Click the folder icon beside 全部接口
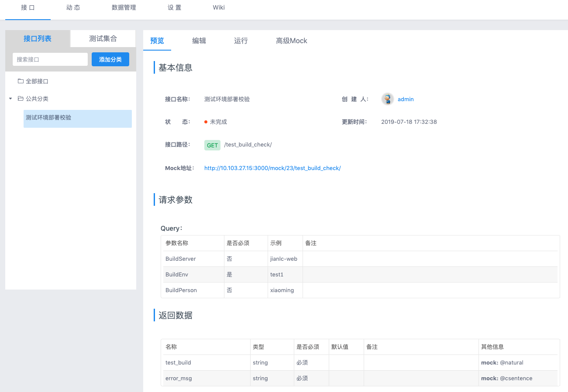Image resolution: width=568 pixels, height=392 pixels. [21, 81]
